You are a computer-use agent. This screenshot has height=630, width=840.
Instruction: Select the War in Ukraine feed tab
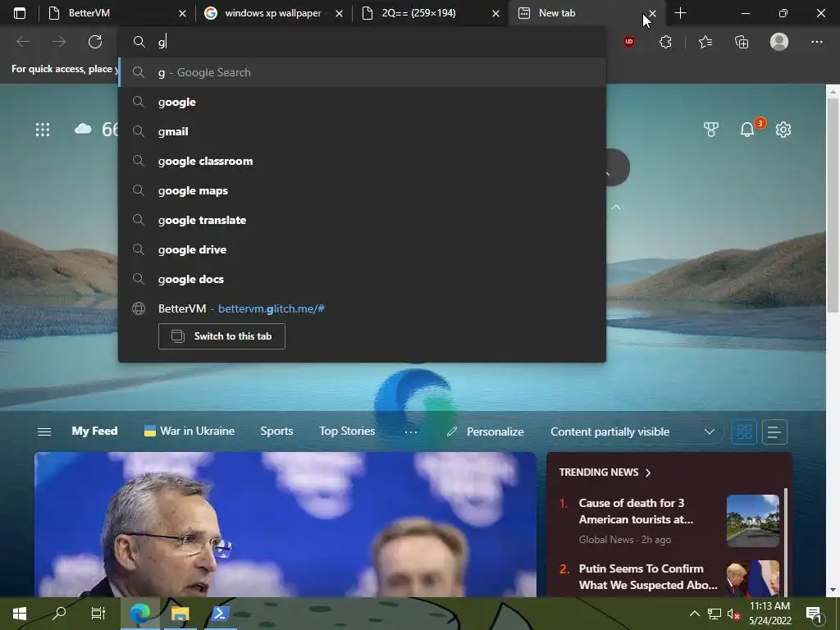point(189,431)
